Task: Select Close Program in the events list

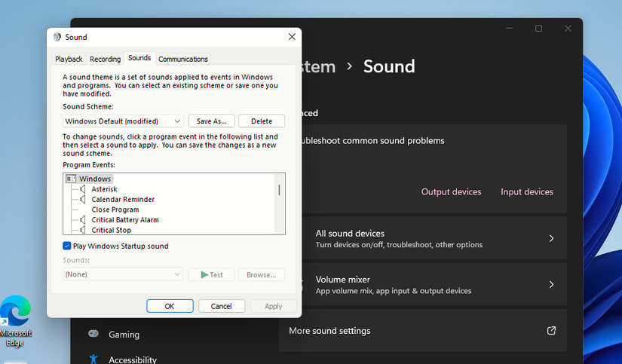Action: [x=115, y=210]
